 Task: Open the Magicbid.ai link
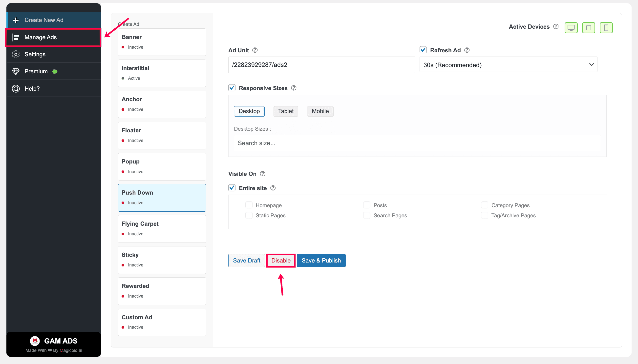point(71,350)
